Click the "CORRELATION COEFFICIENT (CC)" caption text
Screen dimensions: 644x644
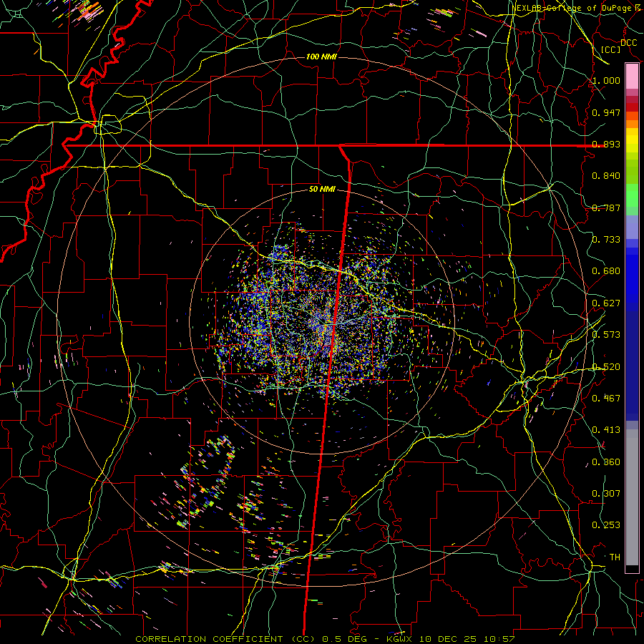coord(223,639)
